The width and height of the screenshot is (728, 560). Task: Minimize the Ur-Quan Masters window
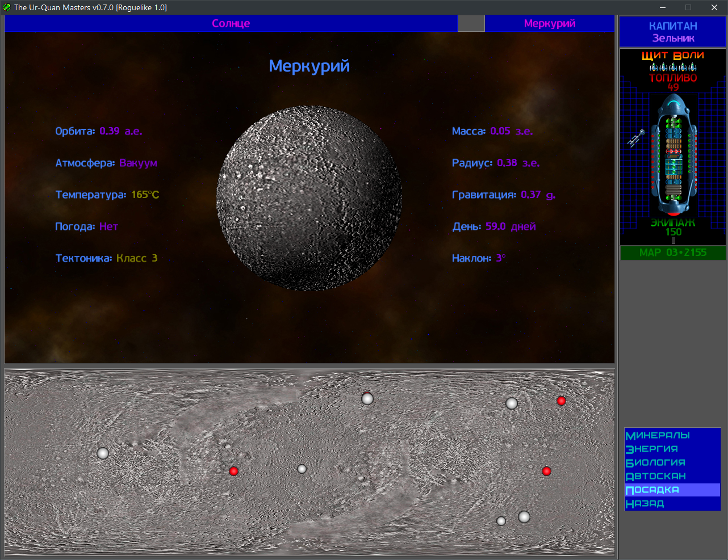663,7
